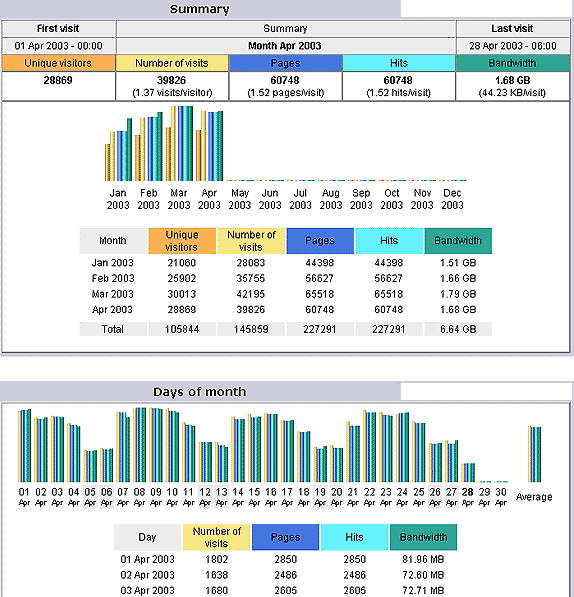Select the cyan Hits summary header
The width and height of the screenshot is (574, 597).
399,63
